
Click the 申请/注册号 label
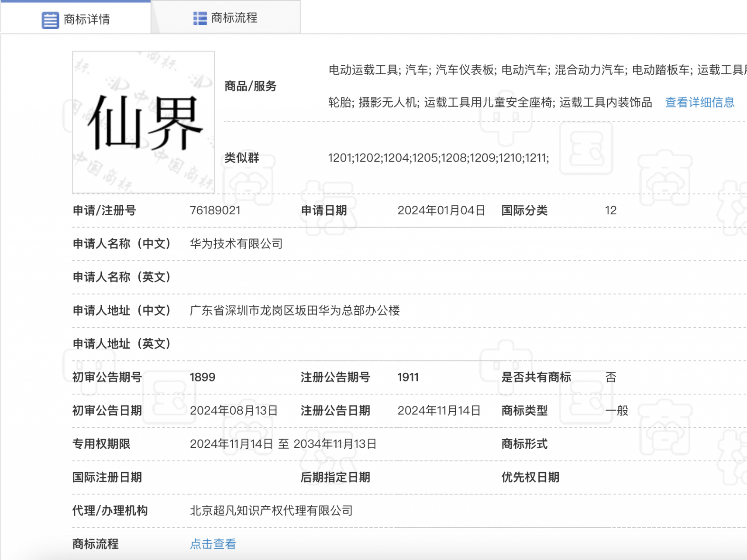coord(104,210)
